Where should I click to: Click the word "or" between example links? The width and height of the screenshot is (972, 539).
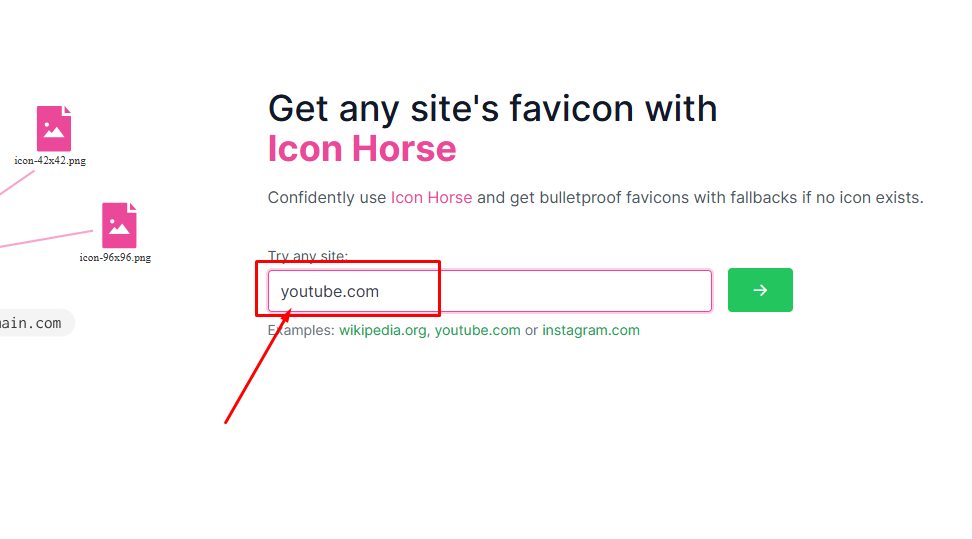531,330
